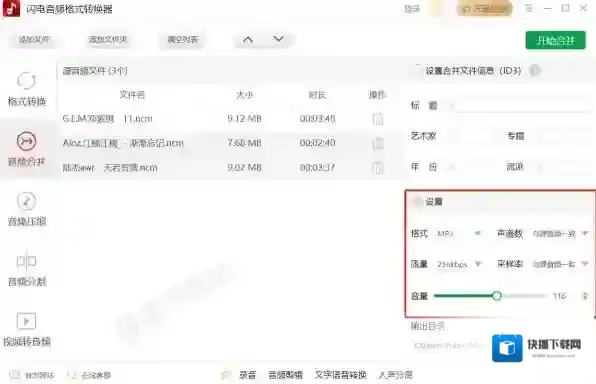Click the 9.12 MB size cell
Viewport: 596px width, 384px height.
click(244, 119)
